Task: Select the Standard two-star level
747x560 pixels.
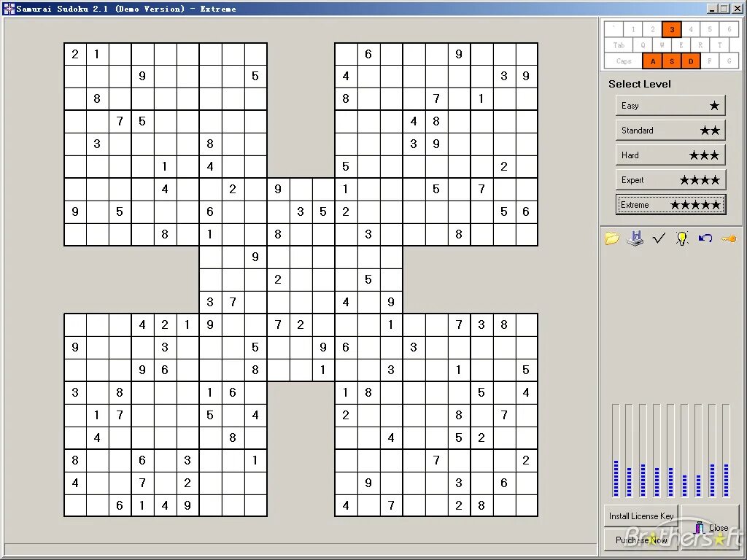Action: click(x=670, y=131)
